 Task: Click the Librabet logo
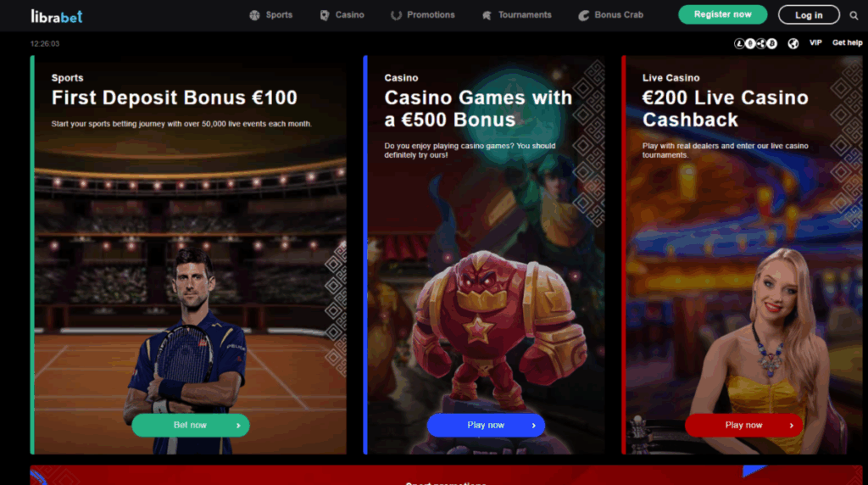coord(57,17)
